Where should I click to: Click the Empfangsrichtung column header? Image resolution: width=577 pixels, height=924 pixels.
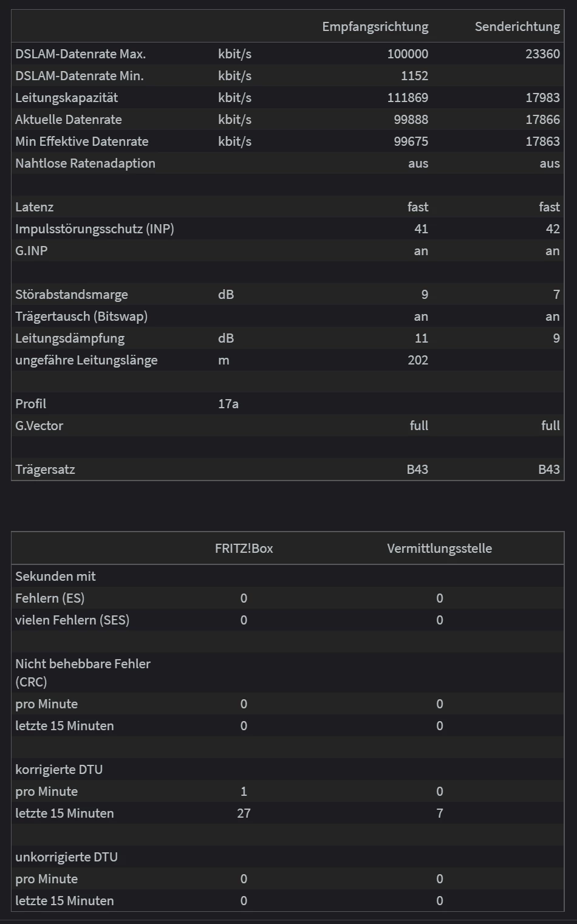(x=375, y=27)
